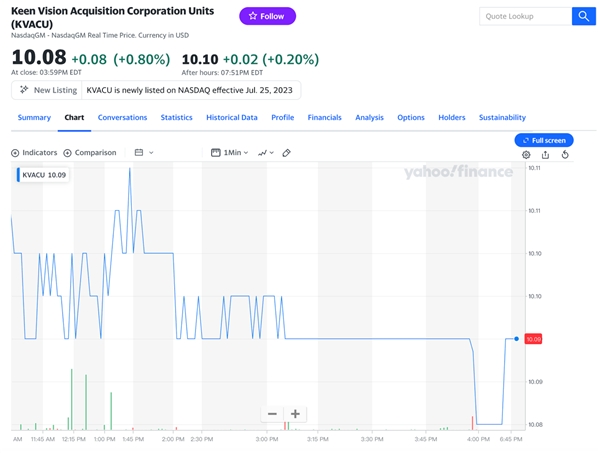
Task: Open the Sustainability tab
Action: [502, 117]
